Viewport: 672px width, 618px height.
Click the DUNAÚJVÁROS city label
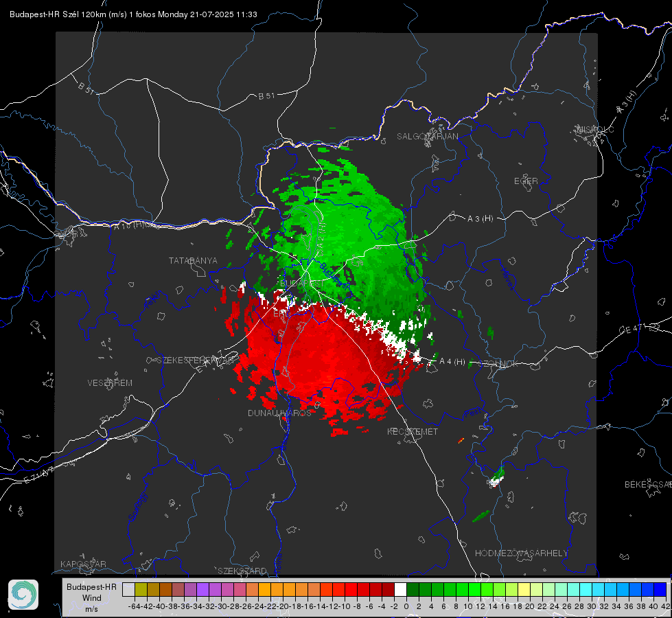279,413
